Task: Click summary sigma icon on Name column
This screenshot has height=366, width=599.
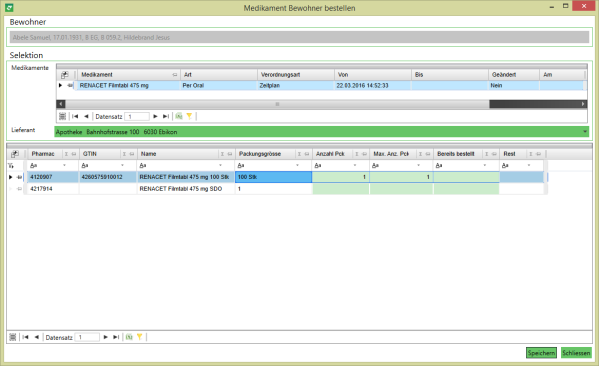Action: coord(222,154)
